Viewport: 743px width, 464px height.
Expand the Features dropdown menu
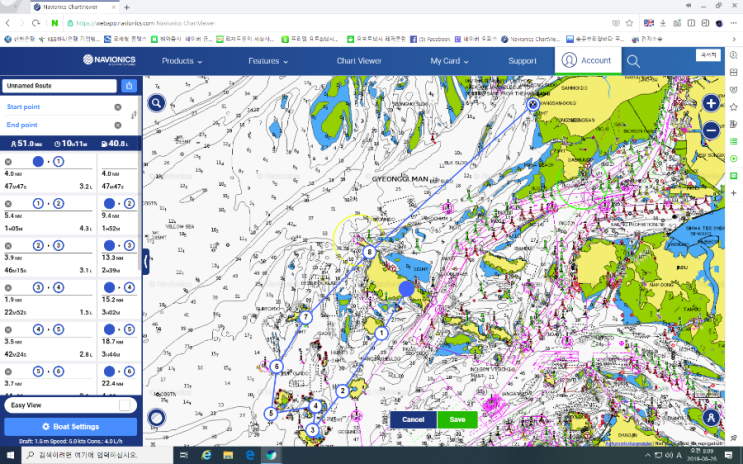(x=268, y=61)
